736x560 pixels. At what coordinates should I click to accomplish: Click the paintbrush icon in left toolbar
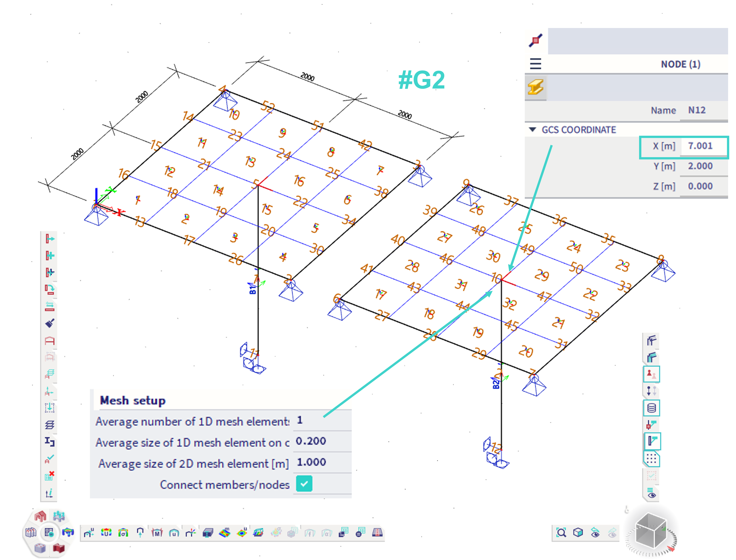pos(50,323)
